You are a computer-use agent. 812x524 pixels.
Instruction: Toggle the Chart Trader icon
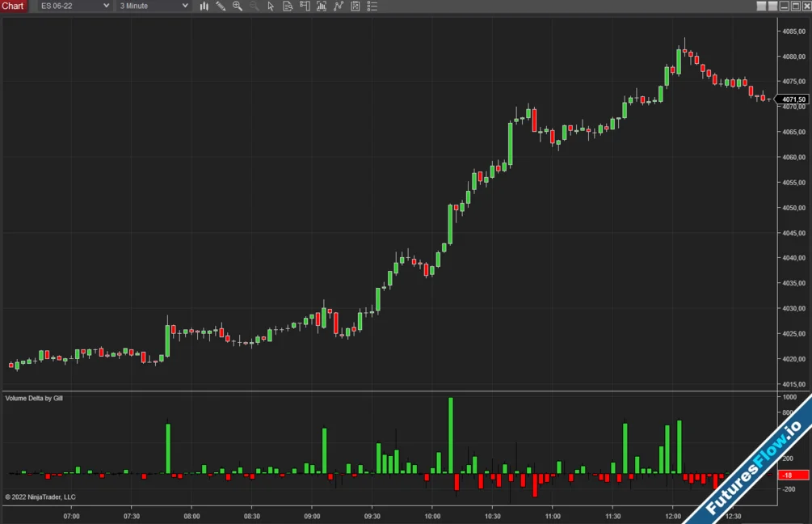305,6
